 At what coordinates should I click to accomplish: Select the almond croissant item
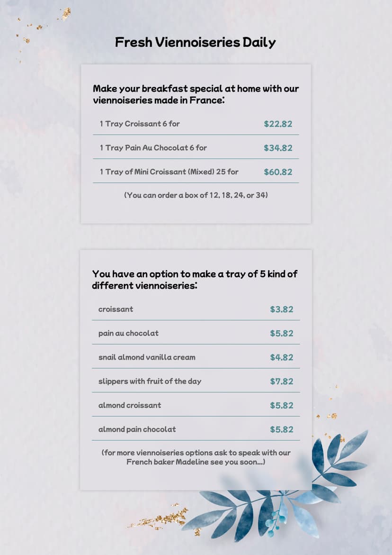point(130,405)
